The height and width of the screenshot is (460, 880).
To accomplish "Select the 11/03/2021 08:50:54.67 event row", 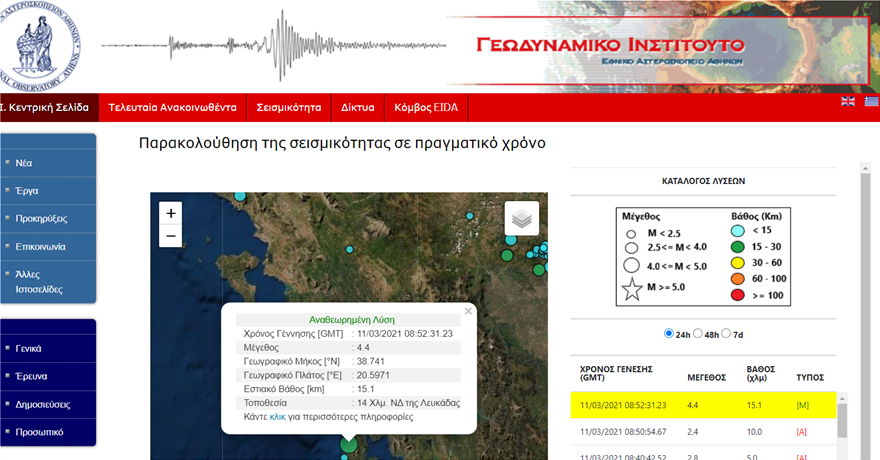I will coord(703,432).
